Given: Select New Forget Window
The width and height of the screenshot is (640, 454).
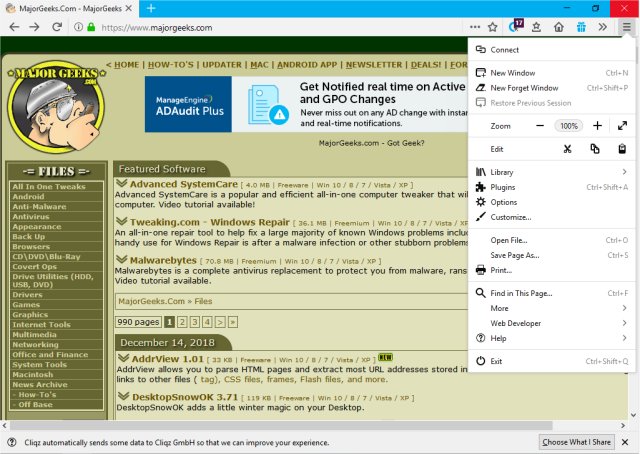Looking at the screenshot, I should pyautogui.click(x=551, y=88).
